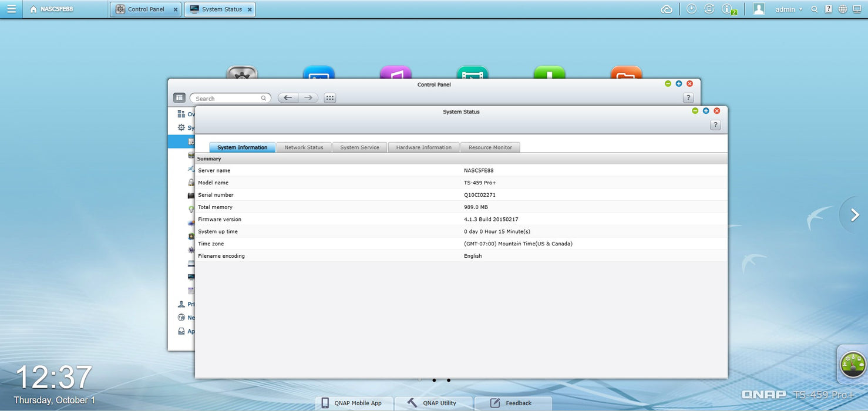Select the Network Status tab
The width and height of the screenshot is (868, 411).
[304, 147]
